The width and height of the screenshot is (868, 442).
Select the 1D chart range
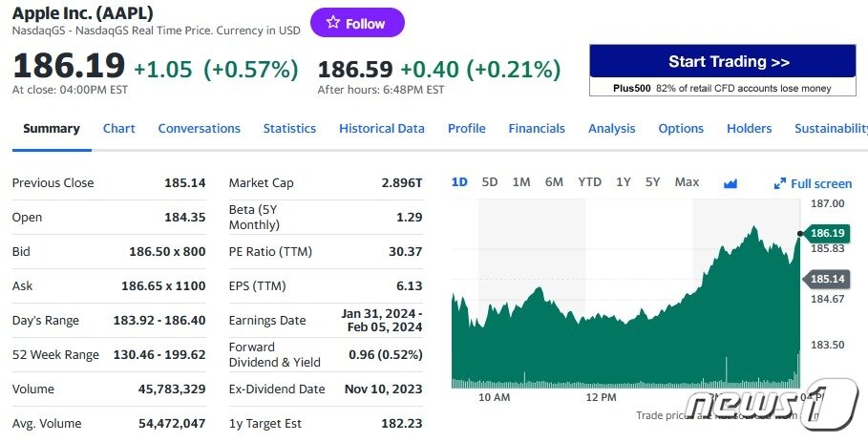click(459, 181)
